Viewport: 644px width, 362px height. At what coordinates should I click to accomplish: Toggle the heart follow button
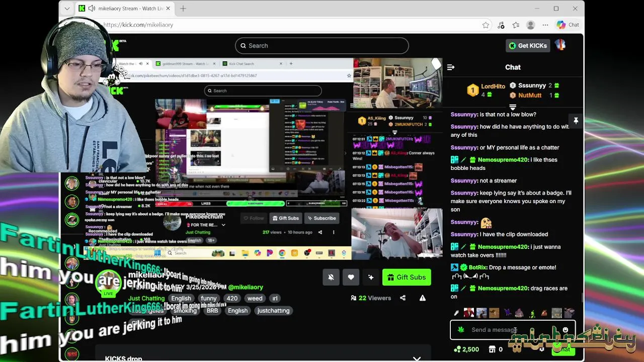pyautogui.click(x=351, y=277)
